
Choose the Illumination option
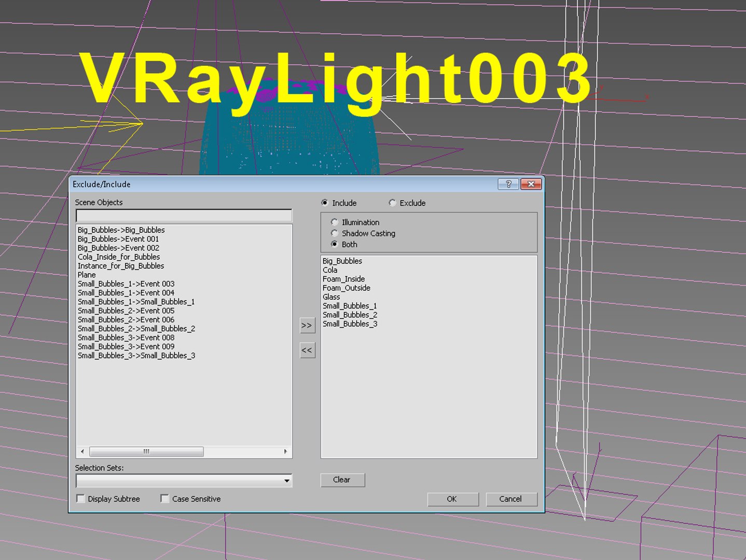pyautogui.click(x=335, y=222)
